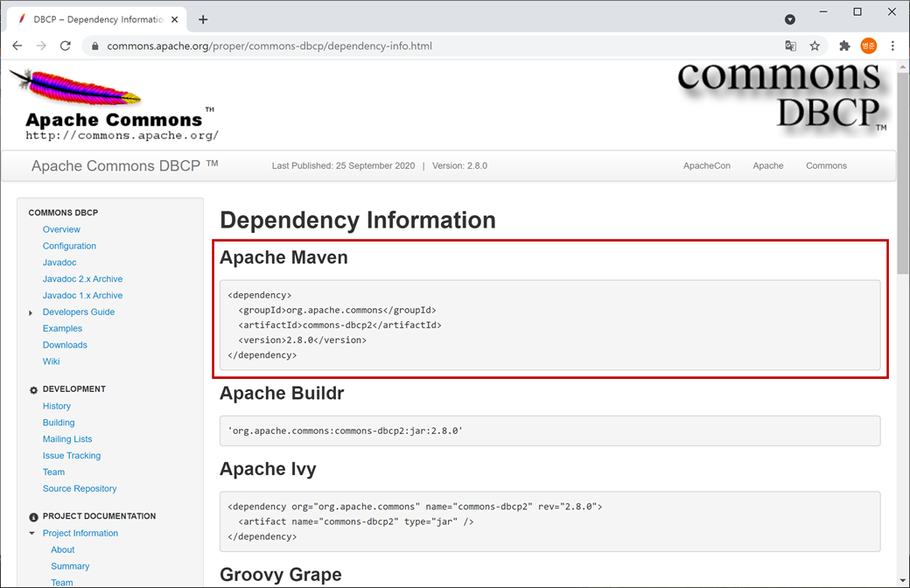Click the version 2.8.0 line in Maven snippet

[x=303, y=340]
